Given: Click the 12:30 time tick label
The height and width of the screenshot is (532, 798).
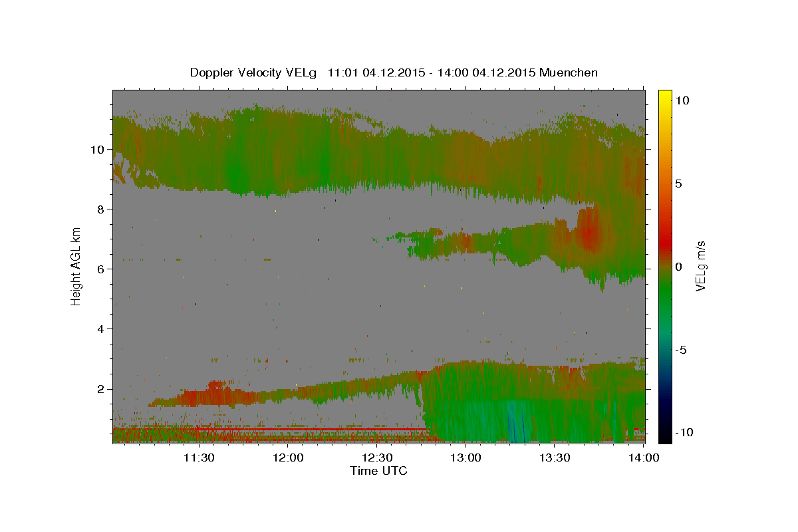Looking at the screenshot, I should coord(377,458).
